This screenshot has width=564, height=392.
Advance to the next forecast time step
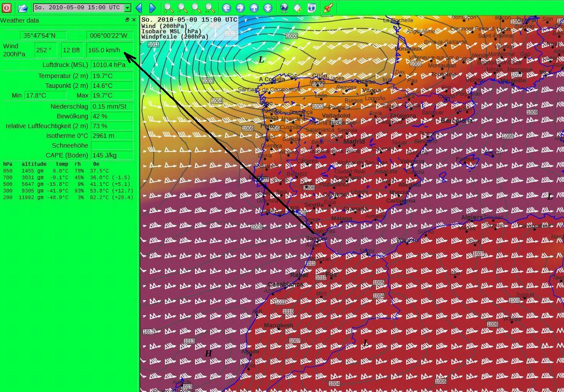point(152,8)
